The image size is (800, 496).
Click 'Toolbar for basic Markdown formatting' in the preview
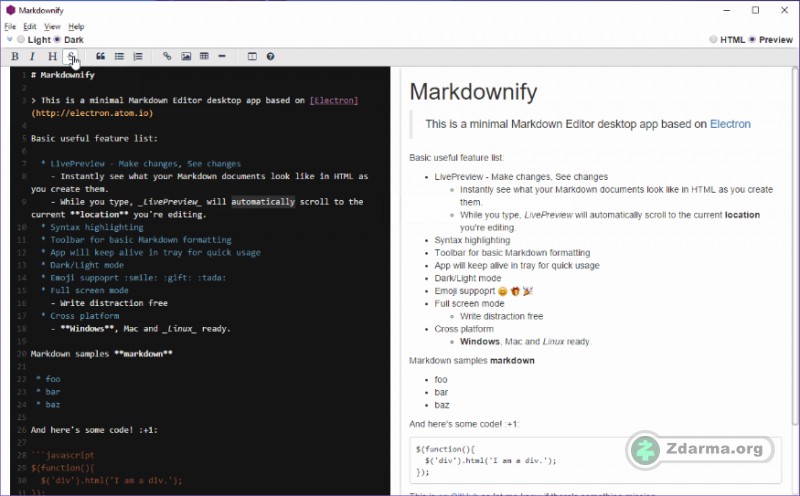click(x=512, y=253)
